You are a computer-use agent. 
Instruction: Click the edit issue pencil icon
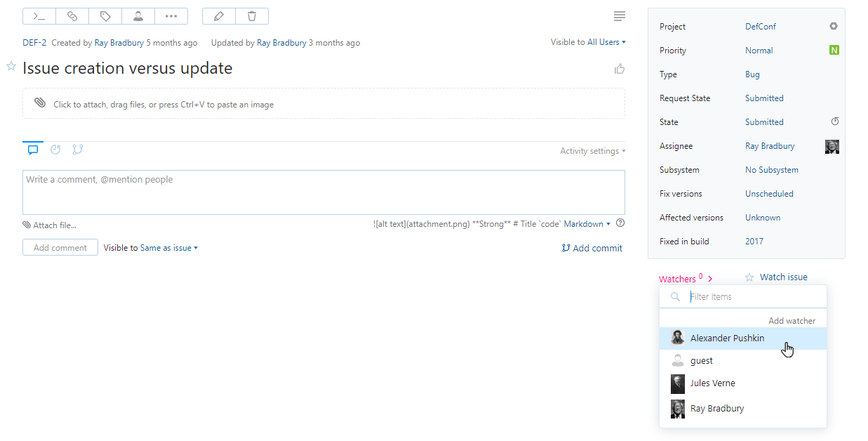pyautogui.click(x=218, y=15)
